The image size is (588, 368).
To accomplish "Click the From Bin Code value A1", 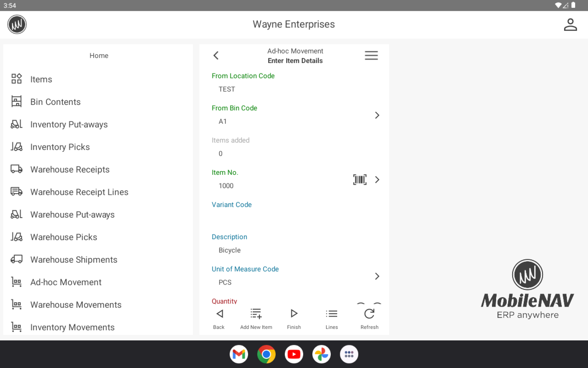I will click(223, 121).
